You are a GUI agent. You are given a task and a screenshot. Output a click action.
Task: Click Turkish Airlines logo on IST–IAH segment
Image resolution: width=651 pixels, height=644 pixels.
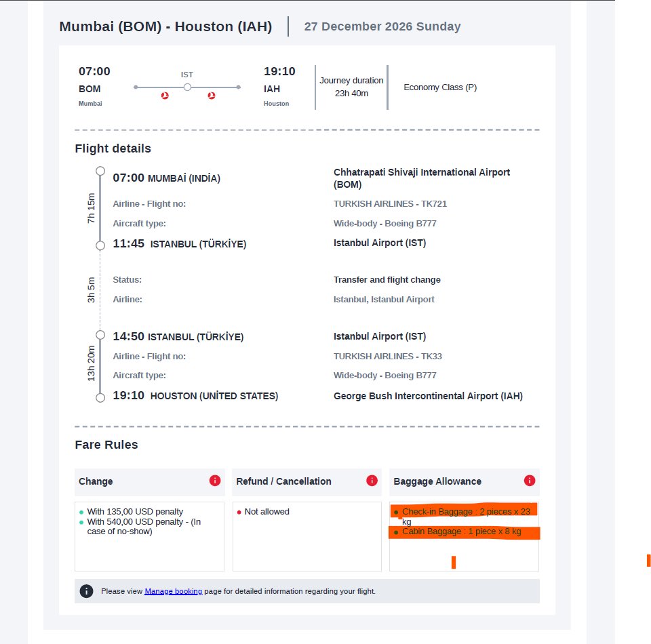[x=212, y=96]
